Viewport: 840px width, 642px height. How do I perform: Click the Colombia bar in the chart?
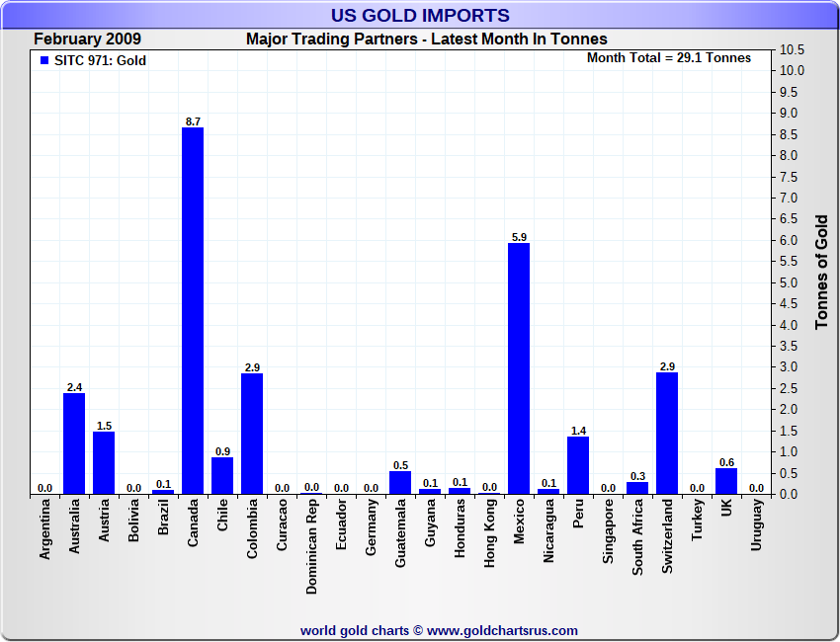[252, 434]
